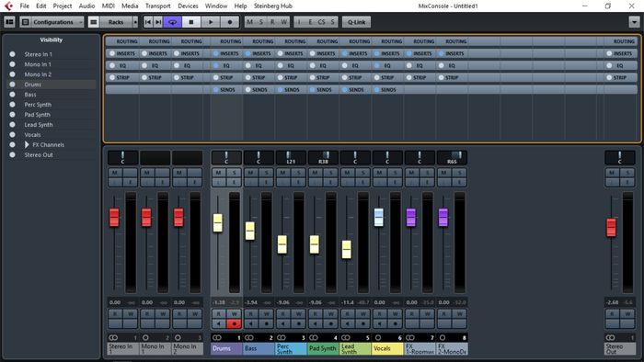Toggle visibility of Bass channel
644x362 pixels.
(x=12, y=95)
